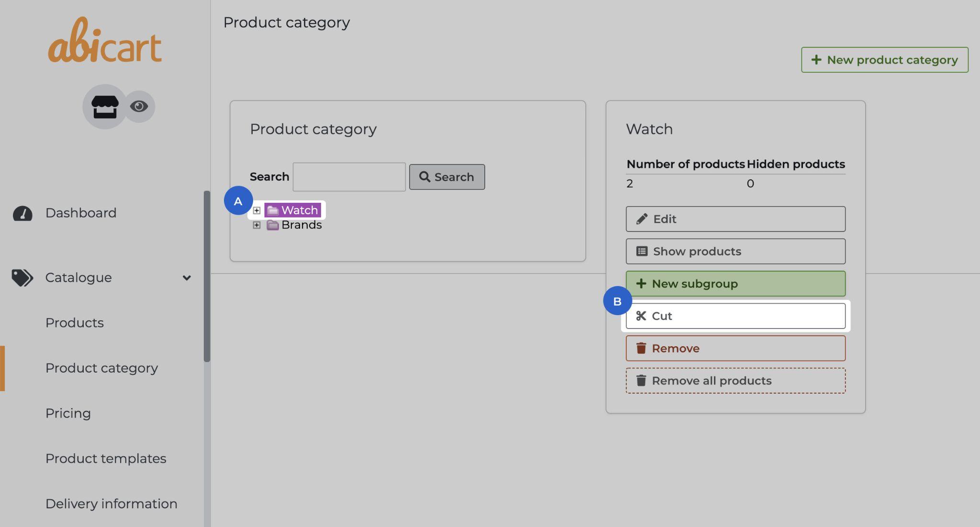Click the Remove trash button
The image size is (980, 527).
tap(735, 349)
